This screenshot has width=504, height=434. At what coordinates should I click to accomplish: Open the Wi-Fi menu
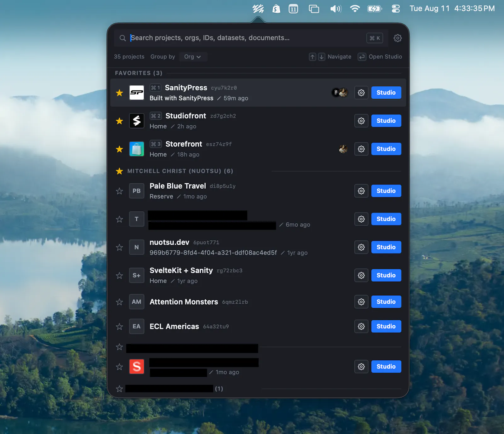pos(355,9)
